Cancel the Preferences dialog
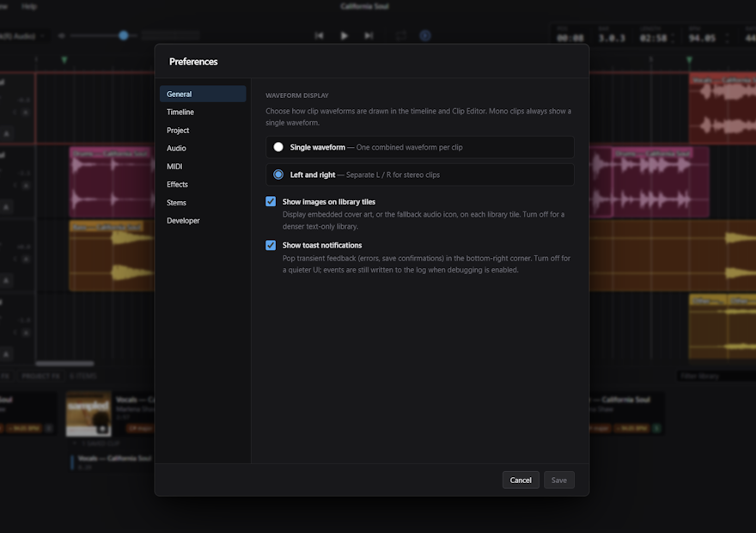The image size is (756, 533). 521,480
